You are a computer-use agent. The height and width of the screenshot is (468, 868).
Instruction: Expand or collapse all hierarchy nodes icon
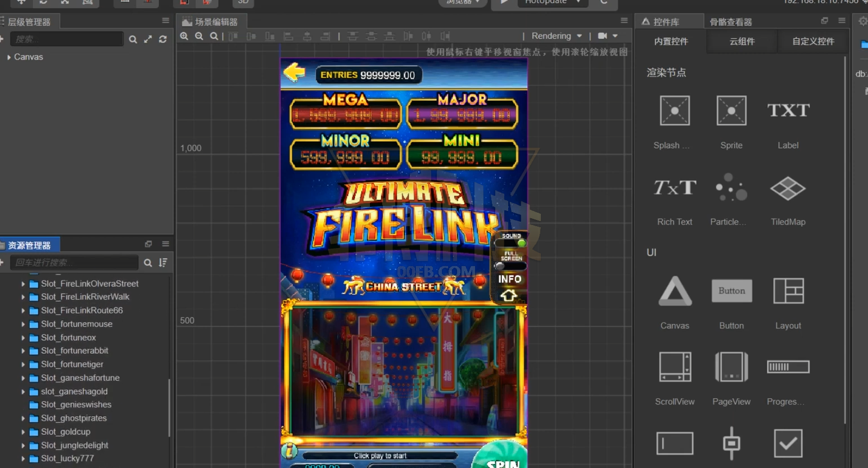click(148, 39)
